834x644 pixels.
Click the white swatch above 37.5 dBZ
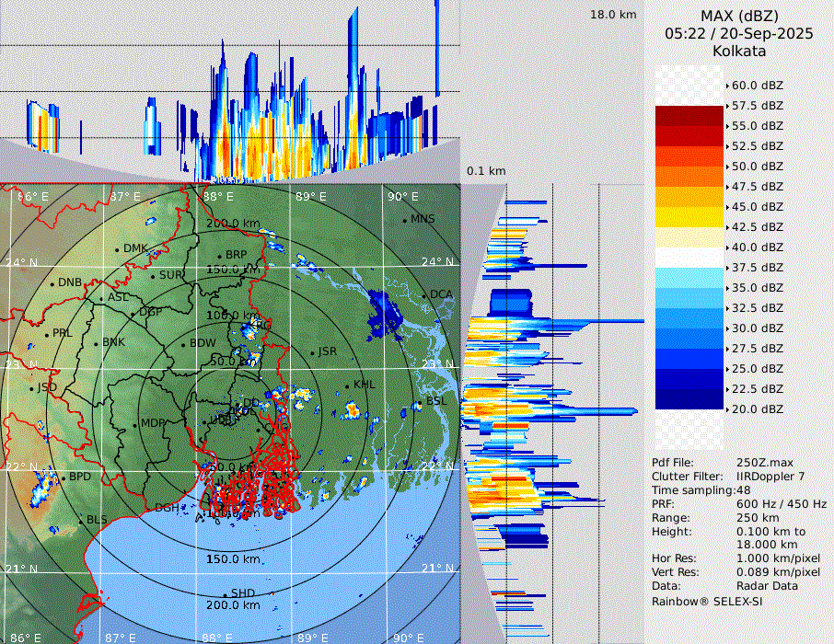click(x=689, y=257)
